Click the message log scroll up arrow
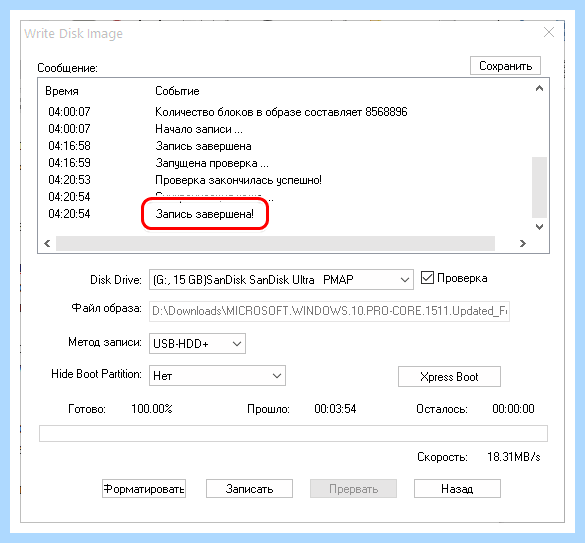The height and width of the screenshot is (543, 585). [x=539, y=88]
